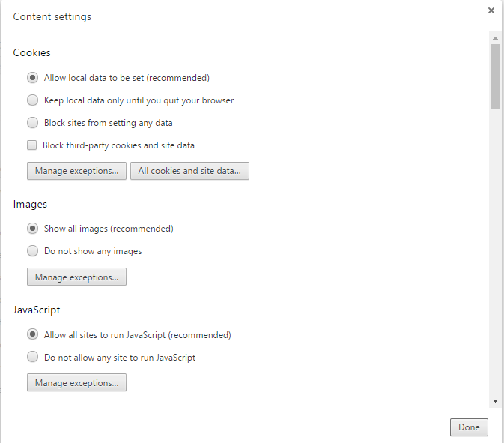This screenshot has width=504, height=443.
Task: Select Block sites from setting any data
Action: (33, 123)
